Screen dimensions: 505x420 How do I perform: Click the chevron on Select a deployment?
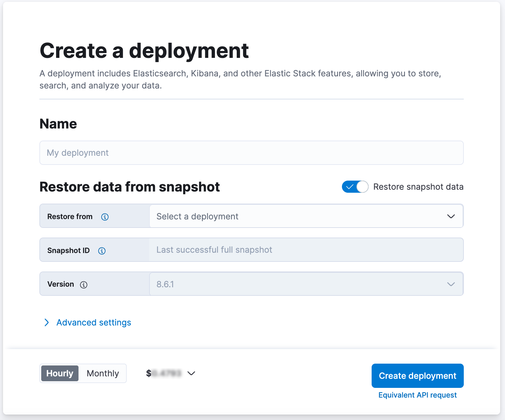[x=451, y=216]
